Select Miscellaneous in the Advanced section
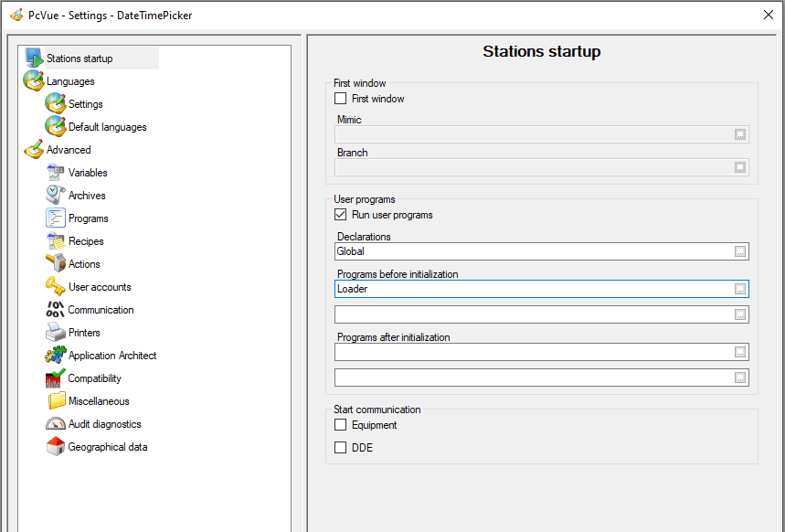785x532 pixels. (x=99, y=401)
